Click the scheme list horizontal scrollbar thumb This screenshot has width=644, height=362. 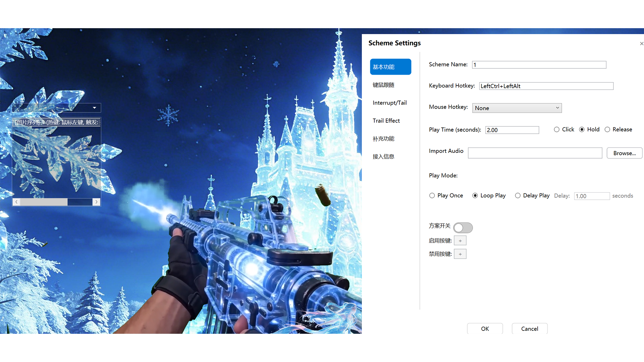tap(44, 202)
